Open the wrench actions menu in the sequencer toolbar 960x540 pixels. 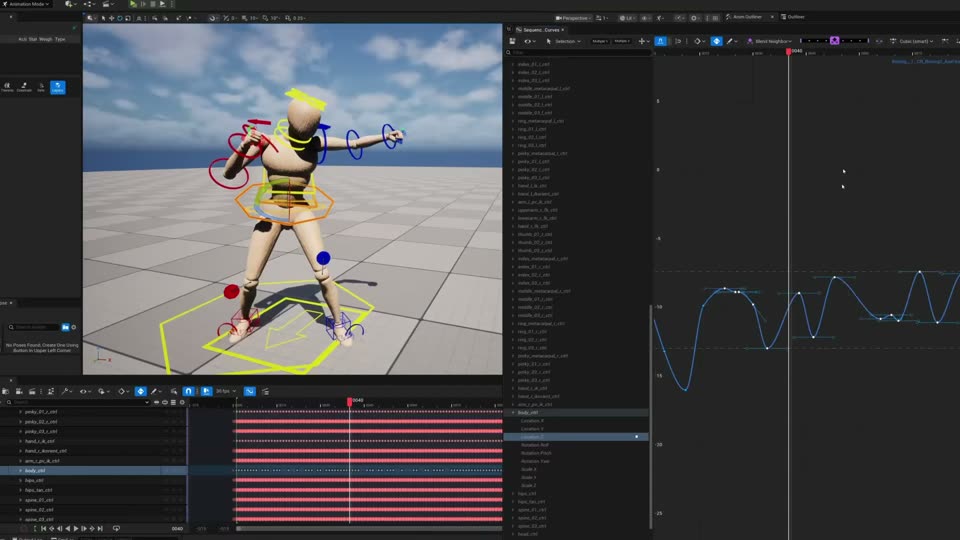pyautogui.click(x=66, y=391)
